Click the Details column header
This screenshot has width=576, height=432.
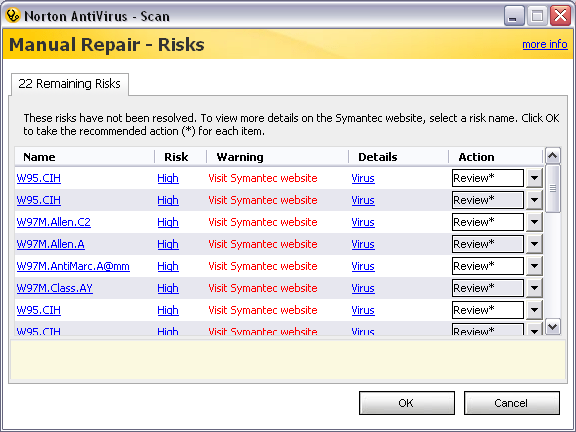[378, 157]
